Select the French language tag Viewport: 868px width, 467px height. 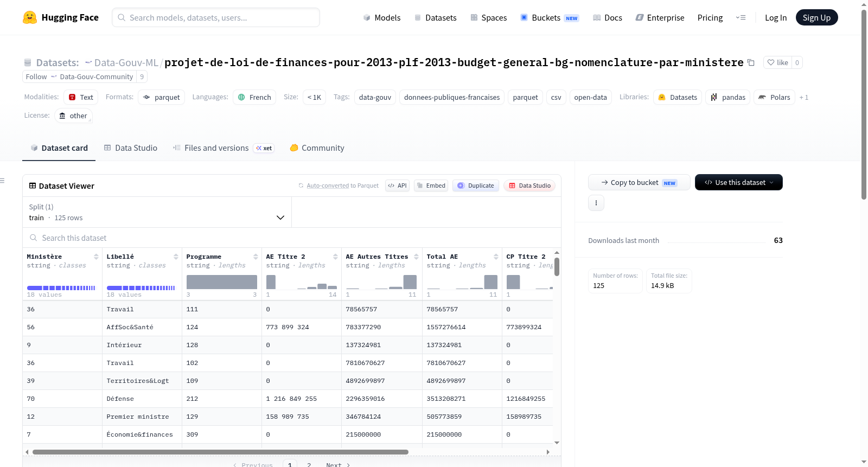click(x=254, y=97)
